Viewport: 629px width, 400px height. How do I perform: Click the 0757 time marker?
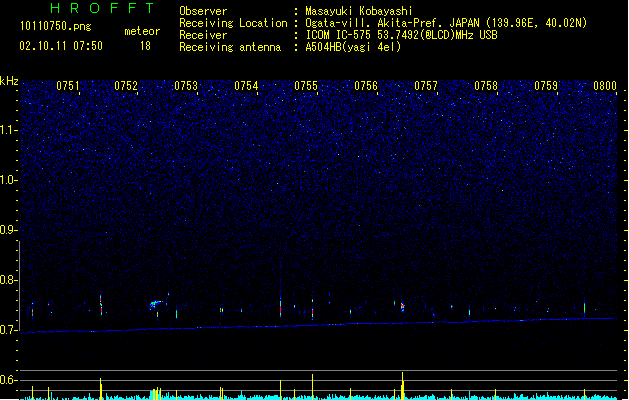pyautogui.click(x=426, y=86)
